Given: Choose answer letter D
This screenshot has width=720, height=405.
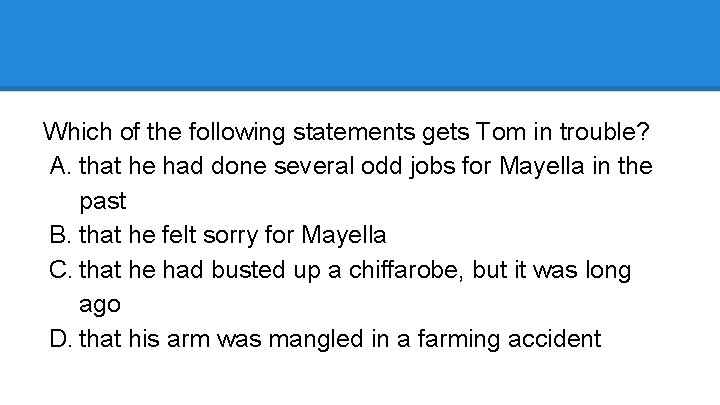Looking at the screenshot, I should coord(61,339).
